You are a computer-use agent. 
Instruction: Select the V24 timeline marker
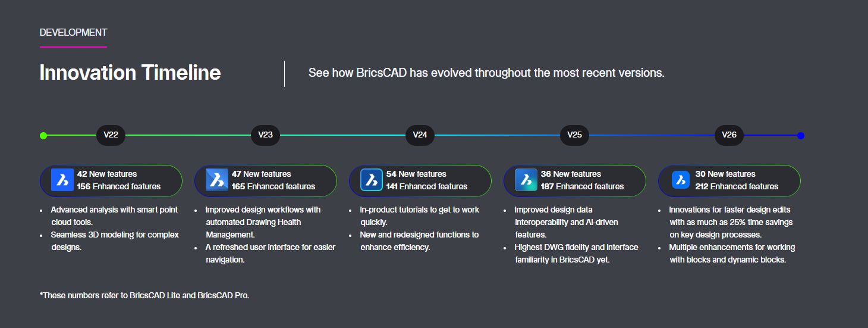(420, 135)
